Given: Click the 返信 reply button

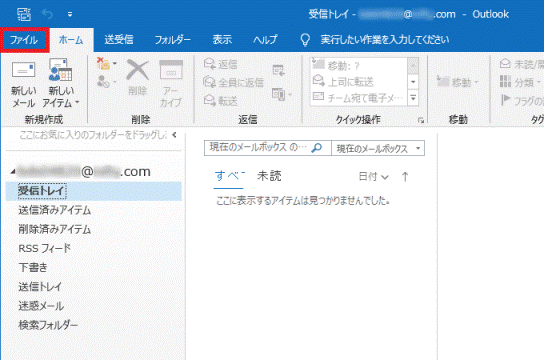Looking at the screenshot, I should coord(221,64).
